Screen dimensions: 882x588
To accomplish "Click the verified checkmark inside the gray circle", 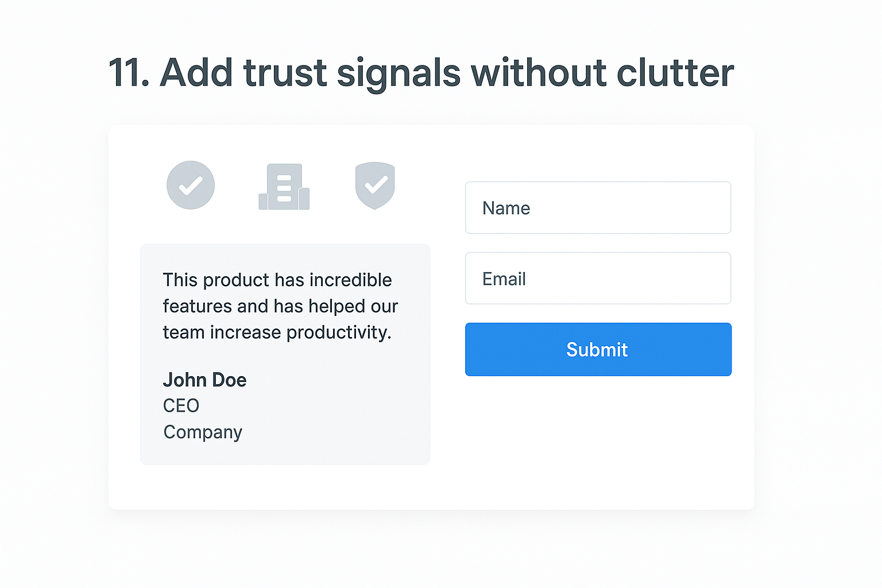I will (191, 185).
